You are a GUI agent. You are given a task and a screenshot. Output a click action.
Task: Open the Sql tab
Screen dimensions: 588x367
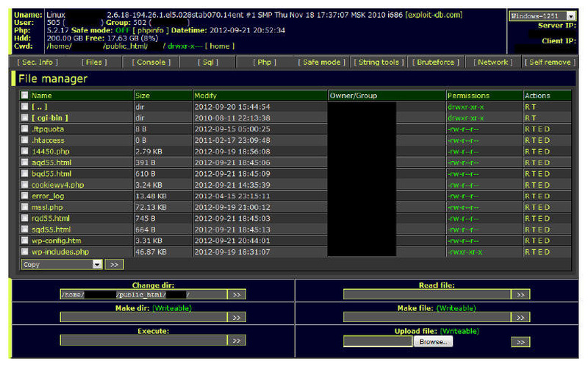[x=208, y=63]
